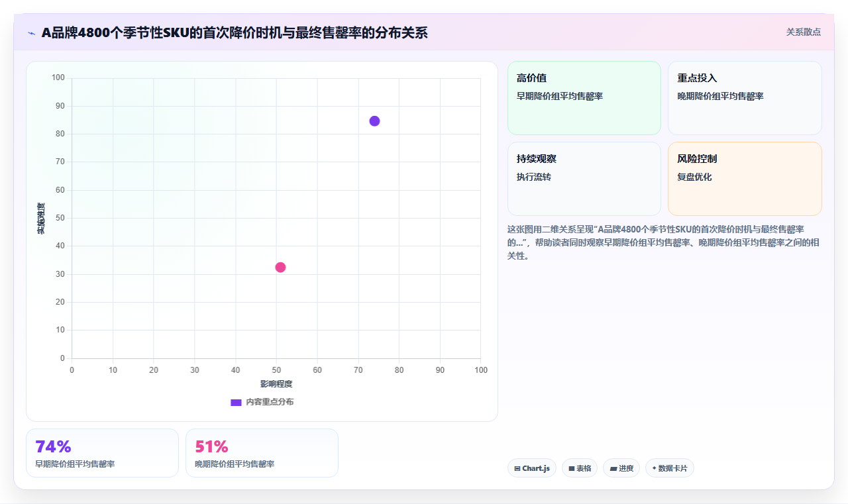Click the 表格 chip icon
The width and height of the screenshot is (848, 504).
click(572, 468)
